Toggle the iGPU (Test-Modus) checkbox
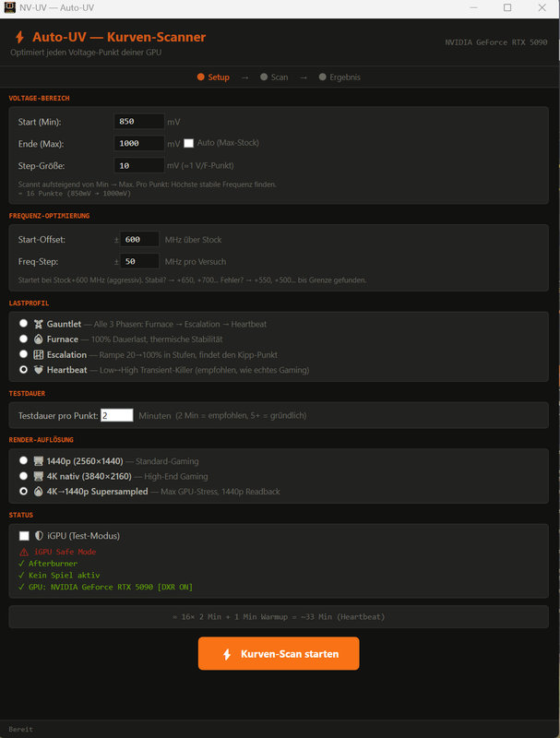560x738 pixels. click(x=24, y=536)
